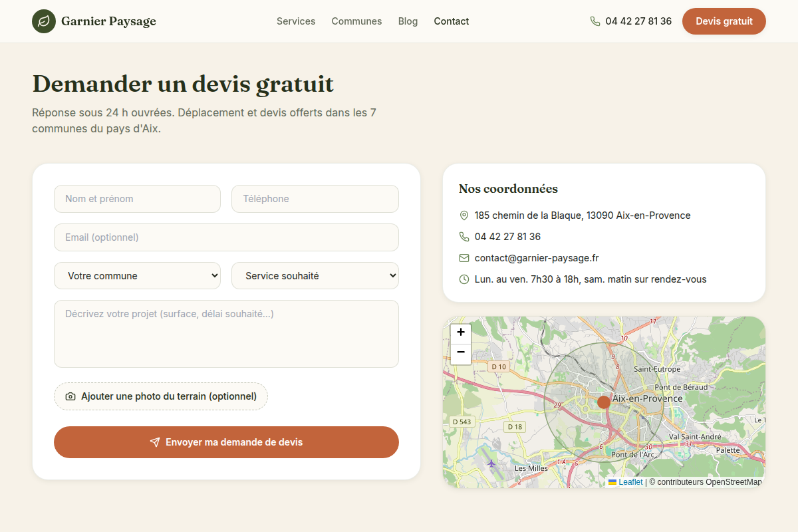
Task: Open the Services menu item
Action: (x=296, y=21)
